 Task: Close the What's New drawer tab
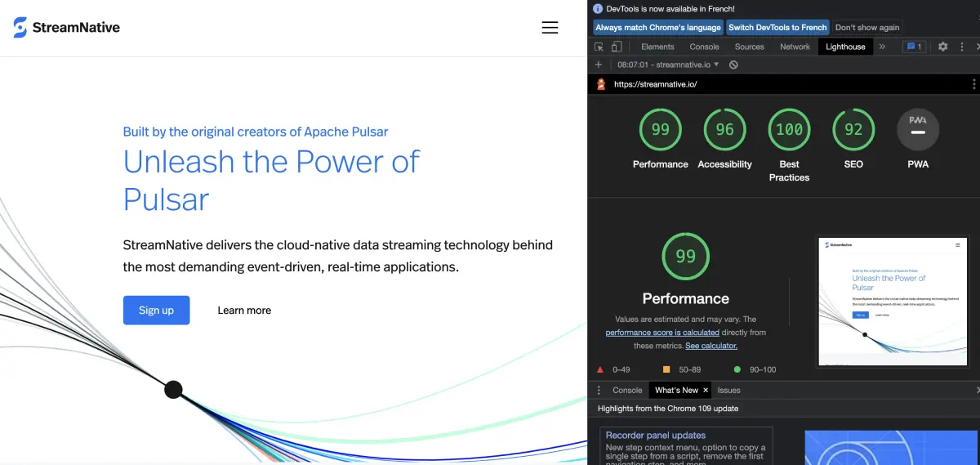(x=706, y=390)
